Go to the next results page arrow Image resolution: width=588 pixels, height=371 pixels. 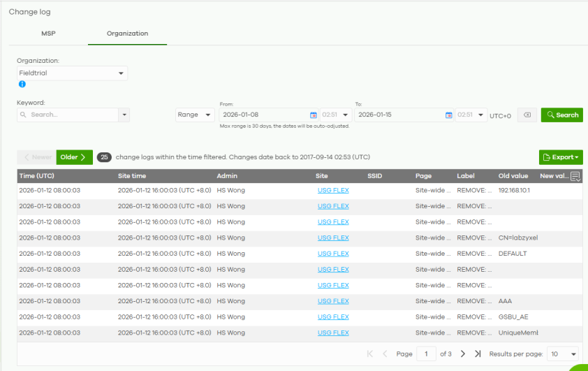463,354
